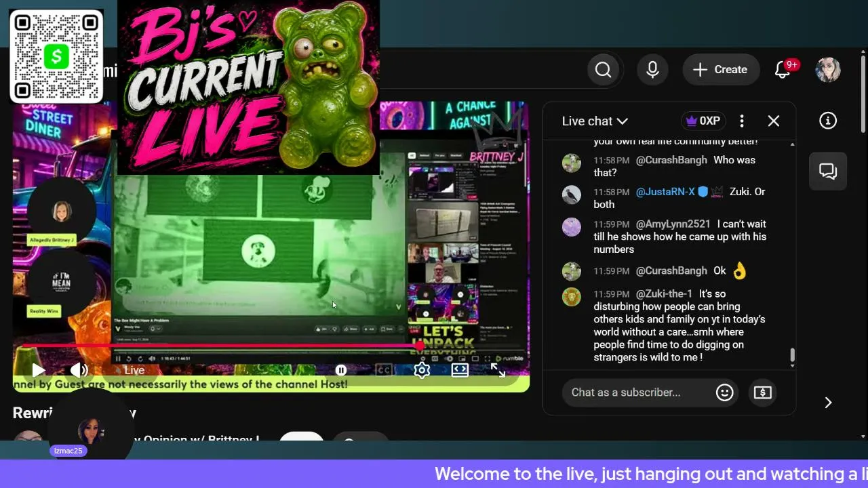Click the Cash App QR code
Viewport: 868px width, 488px height.
pos(56,56)
